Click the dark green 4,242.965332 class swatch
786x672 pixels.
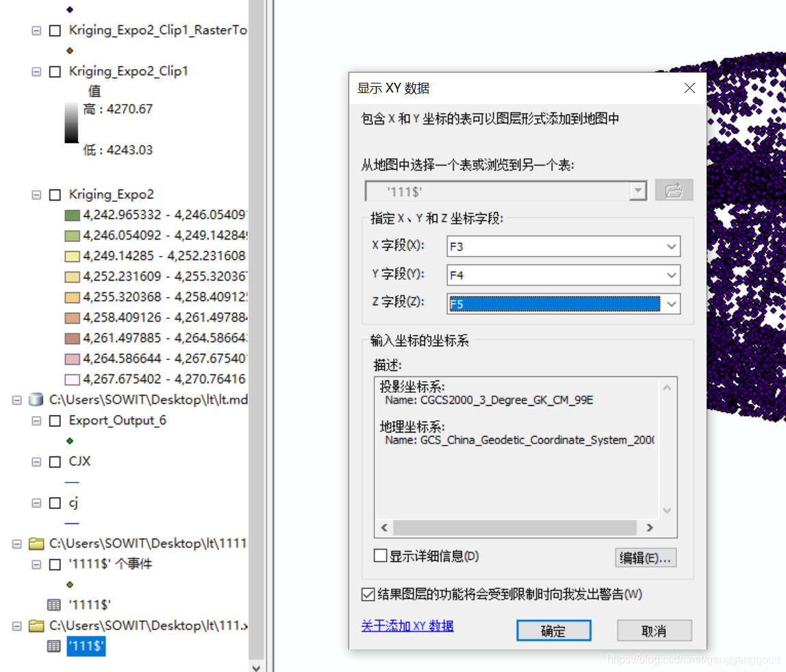pyautogui.click(x=72, y=216)
